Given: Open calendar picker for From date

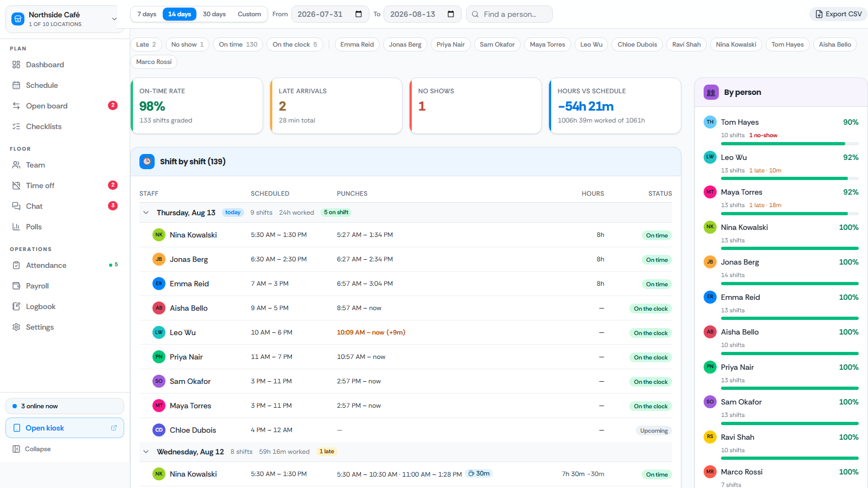Looking at the screenshot, I should click(x=359, y=14).
